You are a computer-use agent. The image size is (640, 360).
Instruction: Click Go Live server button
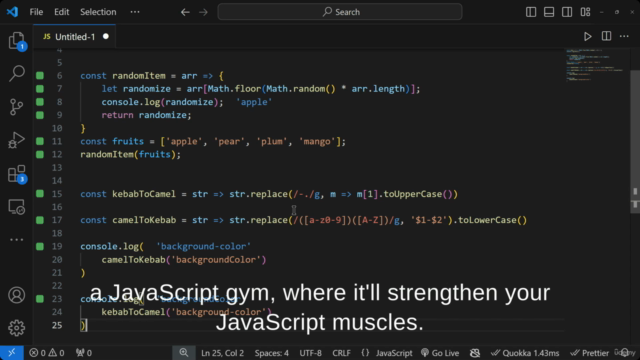[x=440, y=353]
